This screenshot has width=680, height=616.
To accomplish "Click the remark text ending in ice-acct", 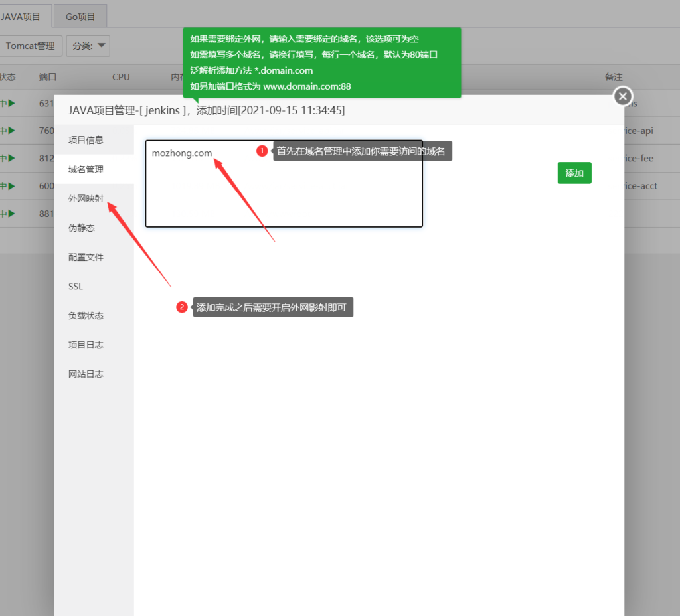I will (641, 186).
